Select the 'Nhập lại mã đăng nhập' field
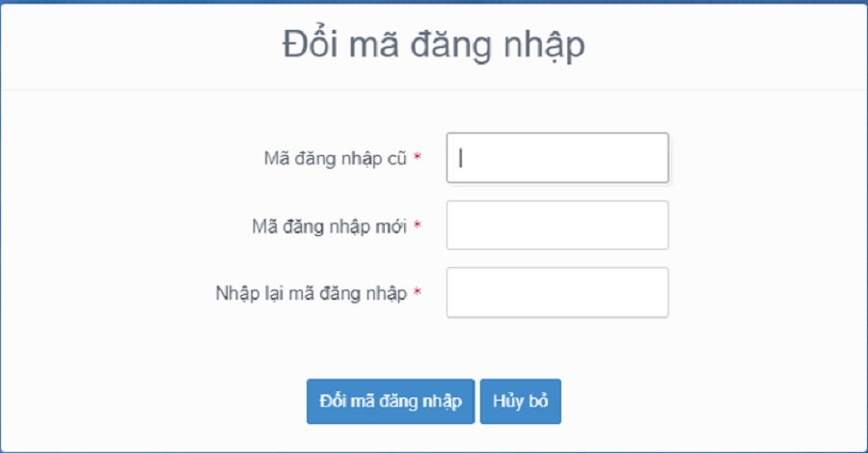Image resolution: width=868 pixels, height=453 pixels. coord(557,292)
